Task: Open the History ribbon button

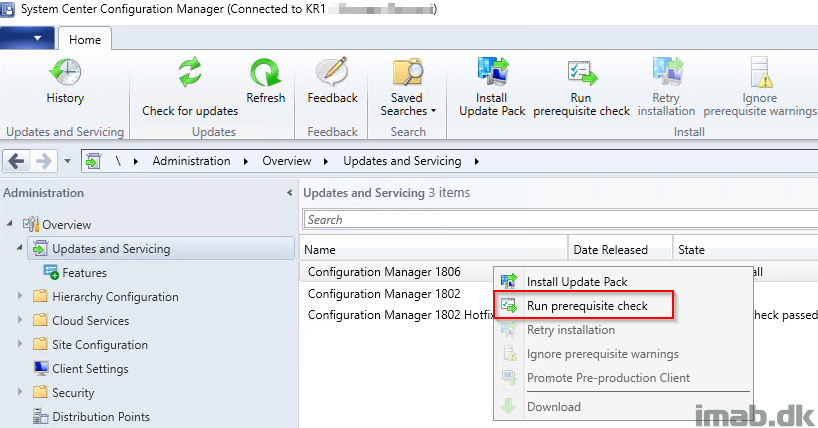Action: pyautogui.click(x=65, y=81)
